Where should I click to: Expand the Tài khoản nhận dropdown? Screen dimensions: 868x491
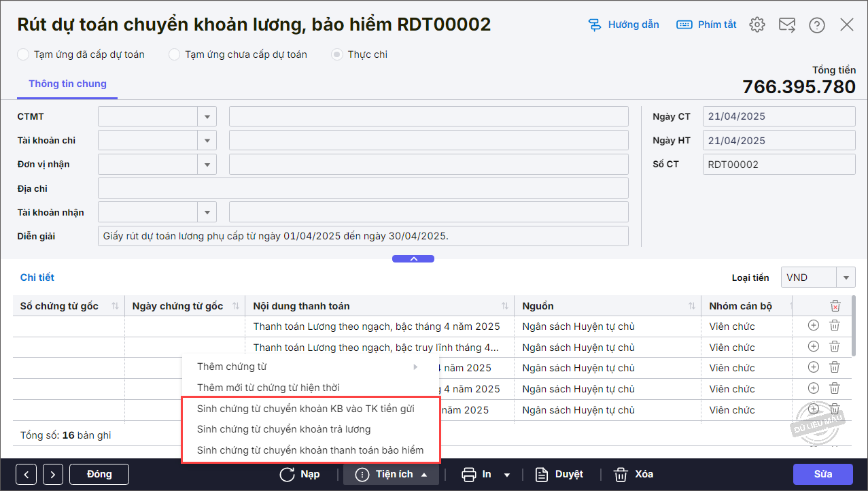click(x=207, y=212)
